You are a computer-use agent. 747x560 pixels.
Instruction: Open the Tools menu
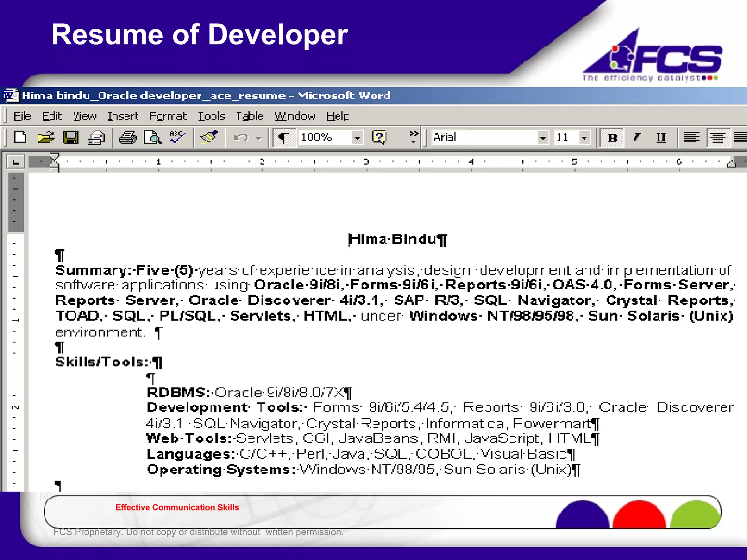212,116
